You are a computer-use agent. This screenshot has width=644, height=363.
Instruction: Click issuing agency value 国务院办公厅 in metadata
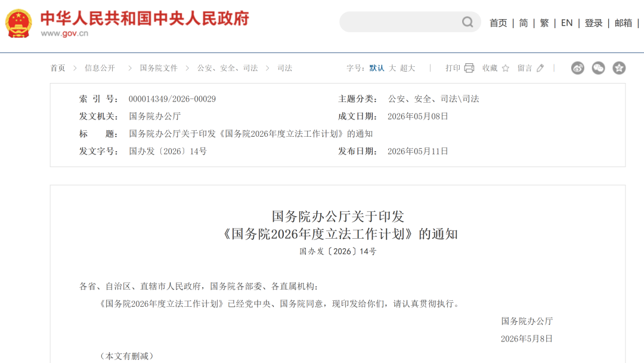tap(155, 116)
